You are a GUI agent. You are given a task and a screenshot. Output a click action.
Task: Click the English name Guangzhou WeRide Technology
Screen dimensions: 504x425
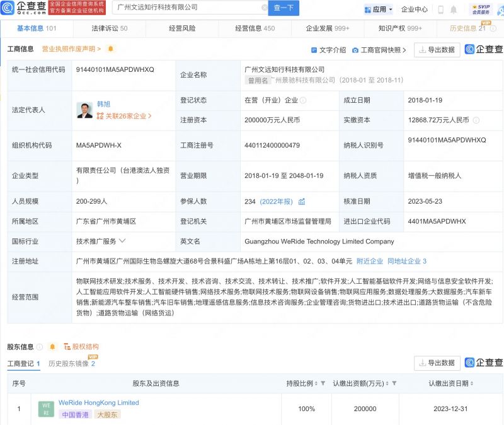point(319,242)
